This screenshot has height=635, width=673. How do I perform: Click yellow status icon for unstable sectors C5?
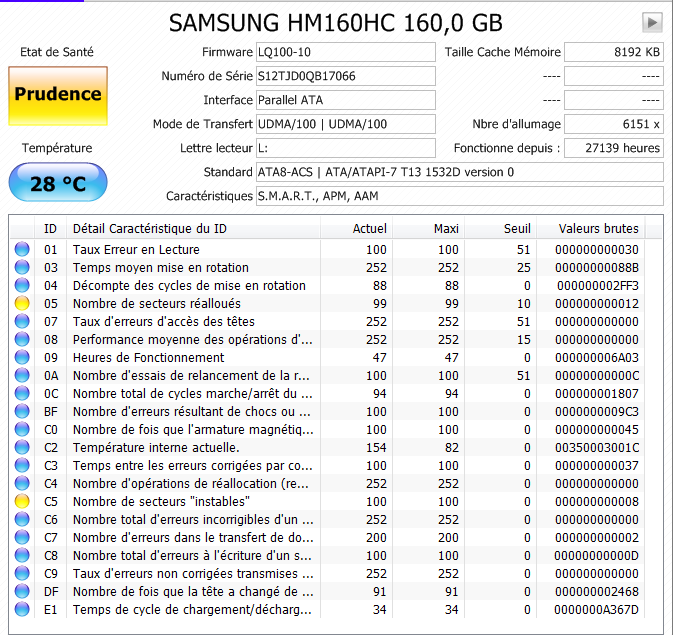click(22, 501)
